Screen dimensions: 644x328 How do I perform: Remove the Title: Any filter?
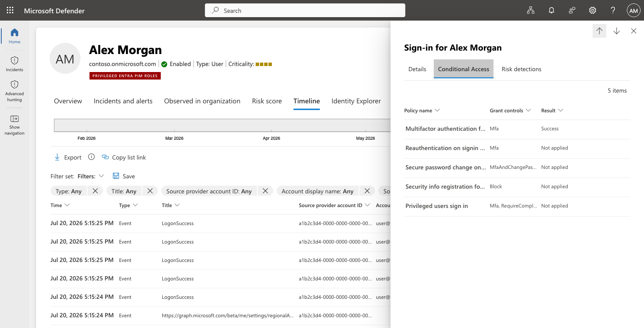[150, 191]
